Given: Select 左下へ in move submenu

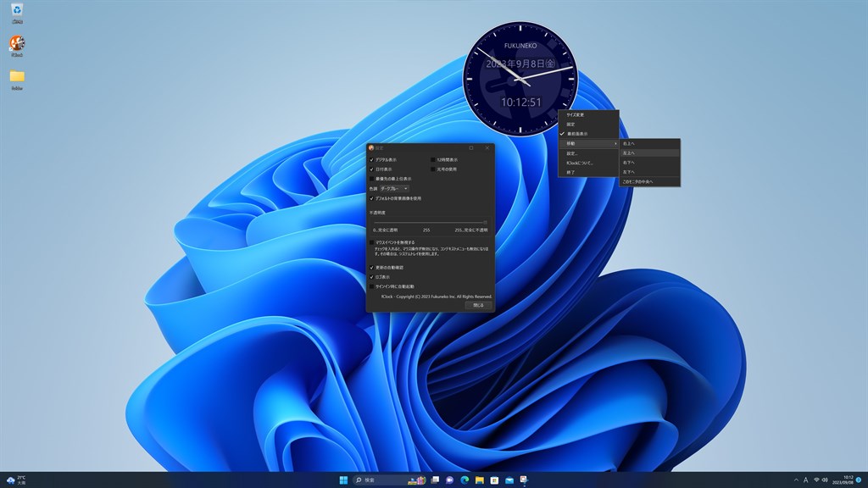Looking at the screenshot, I should [x=649, y=172].
